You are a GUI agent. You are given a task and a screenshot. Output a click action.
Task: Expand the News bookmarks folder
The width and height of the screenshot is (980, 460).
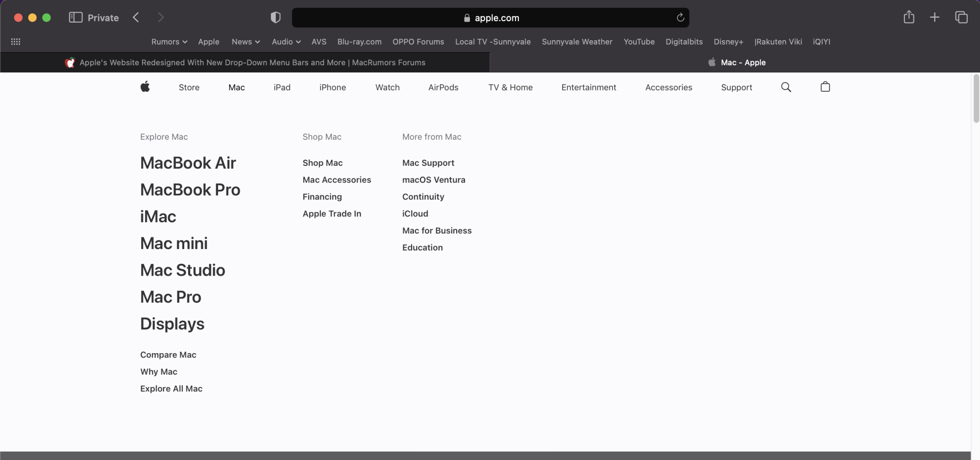[245, 42]
